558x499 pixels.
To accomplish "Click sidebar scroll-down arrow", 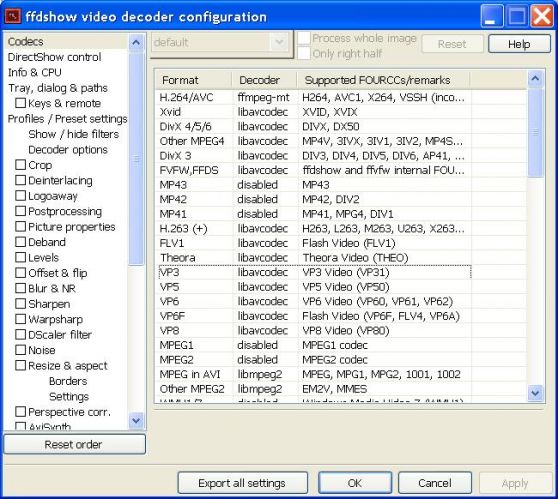I will click(x=136, y=420).
